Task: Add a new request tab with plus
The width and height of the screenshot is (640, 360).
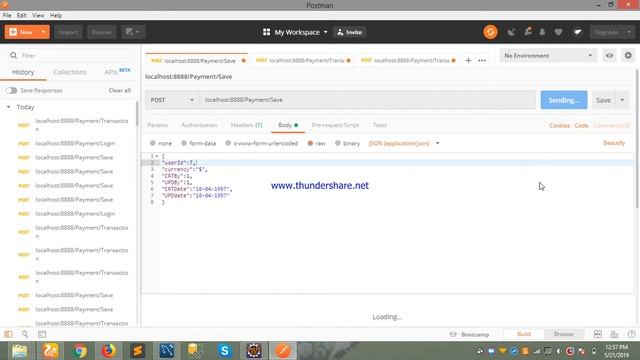Action: point(468,60)
